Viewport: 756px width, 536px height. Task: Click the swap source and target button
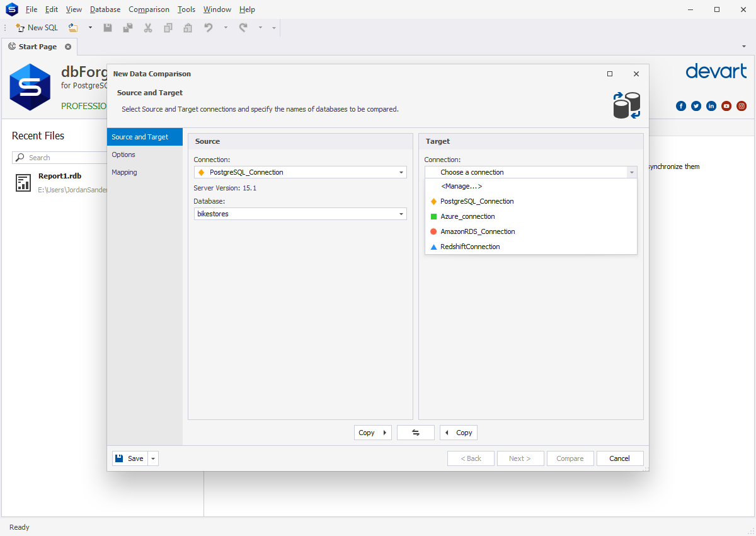[416, 433]
